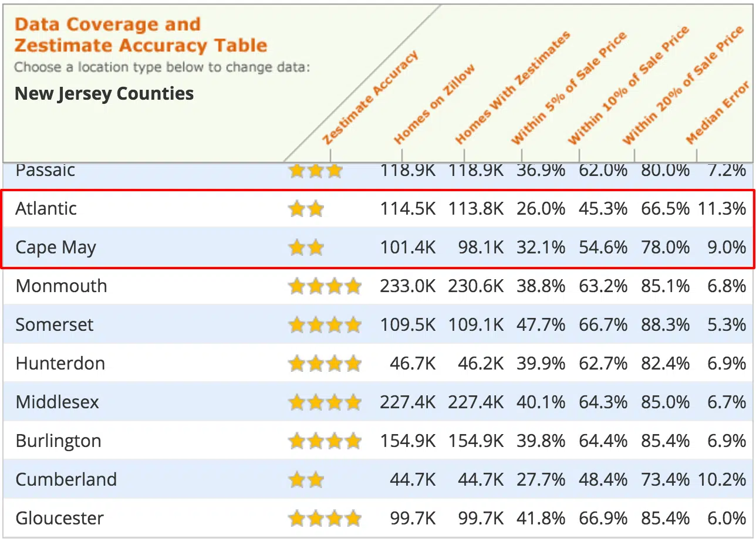
Task: Sort by Within 5% of Sale Price
Action: [x=569, y=88]
